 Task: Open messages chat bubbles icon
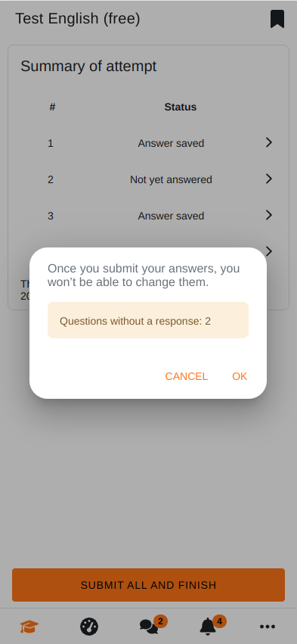click(148, 627)
